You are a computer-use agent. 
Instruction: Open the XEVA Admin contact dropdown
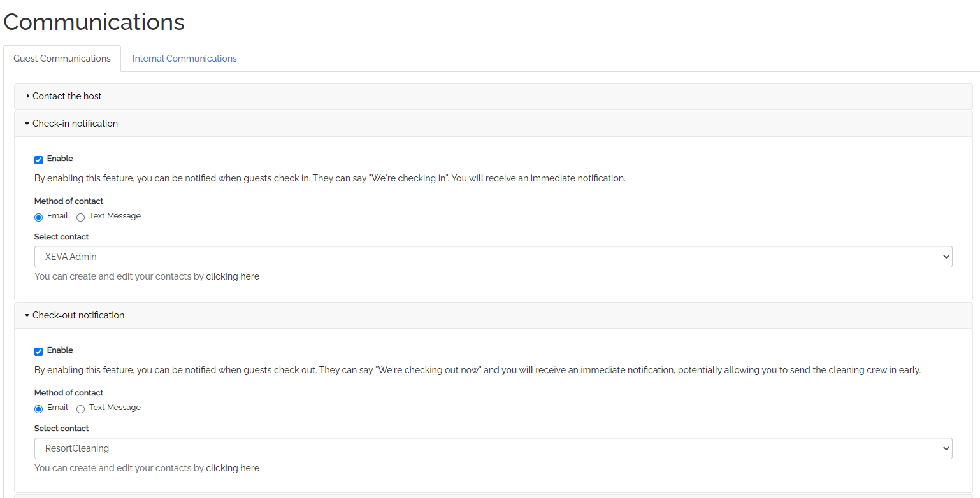click(x=493, y=257)
